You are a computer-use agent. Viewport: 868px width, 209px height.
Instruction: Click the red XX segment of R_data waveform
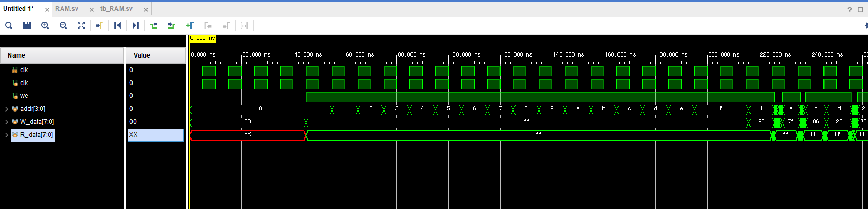pos(248,135)
